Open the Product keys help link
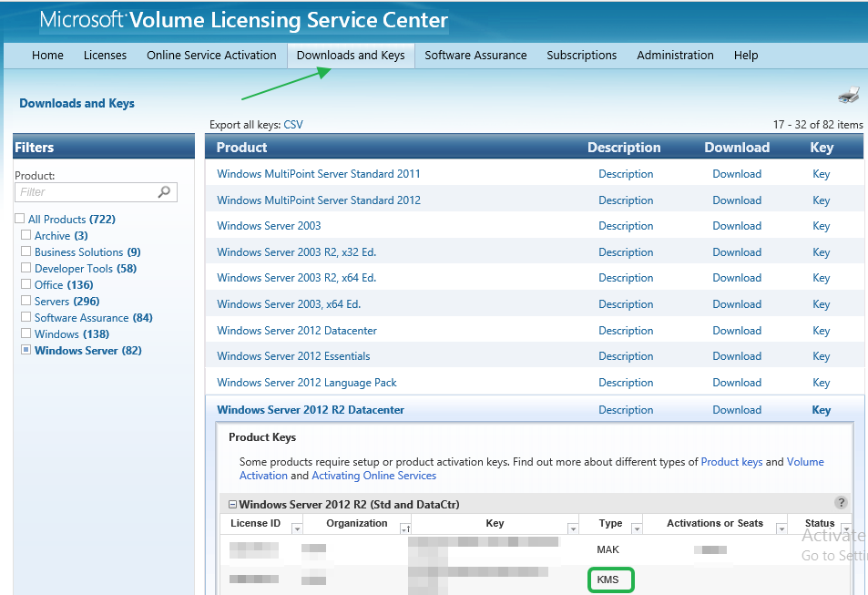The image size is (868, 595). 731,461
